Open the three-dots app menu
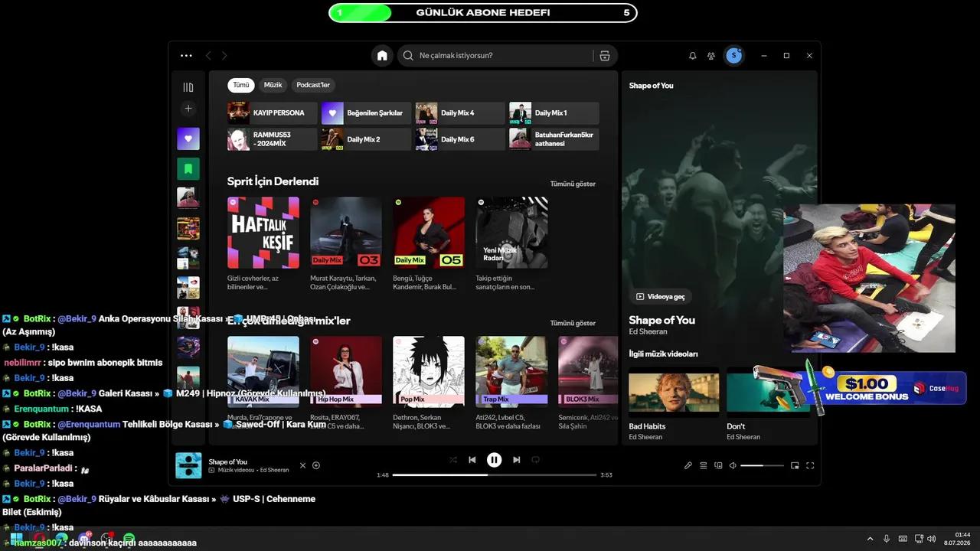 [x=186, y=56]
